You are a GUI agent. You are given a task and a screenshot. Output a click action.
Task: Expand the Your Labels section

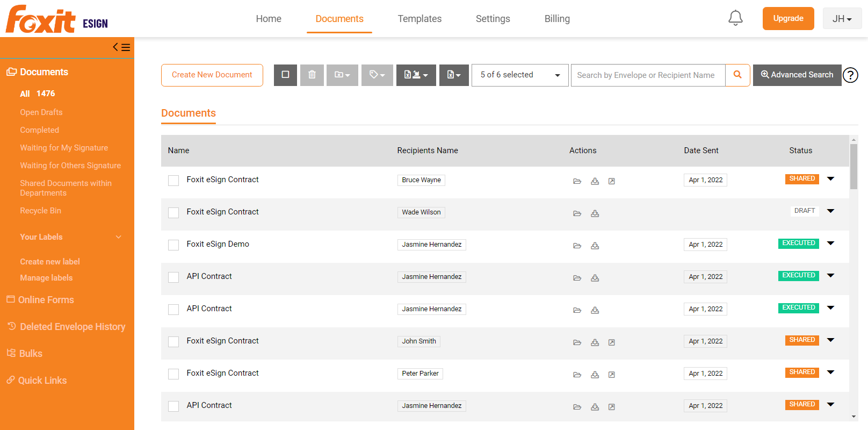tap(118, 237)
